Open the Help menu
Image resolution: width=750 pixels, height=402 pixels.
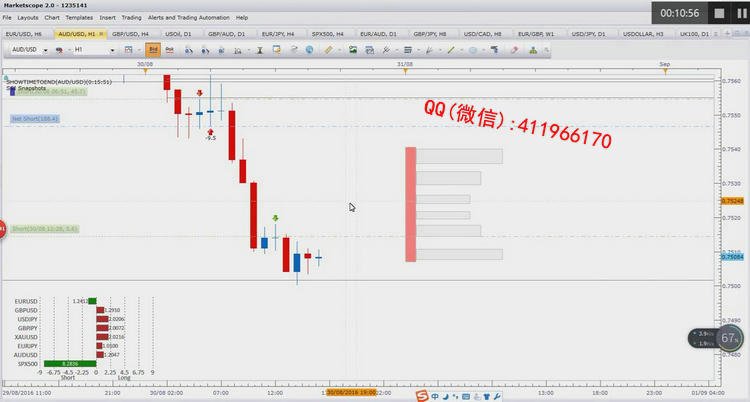[x=242, y=18]
